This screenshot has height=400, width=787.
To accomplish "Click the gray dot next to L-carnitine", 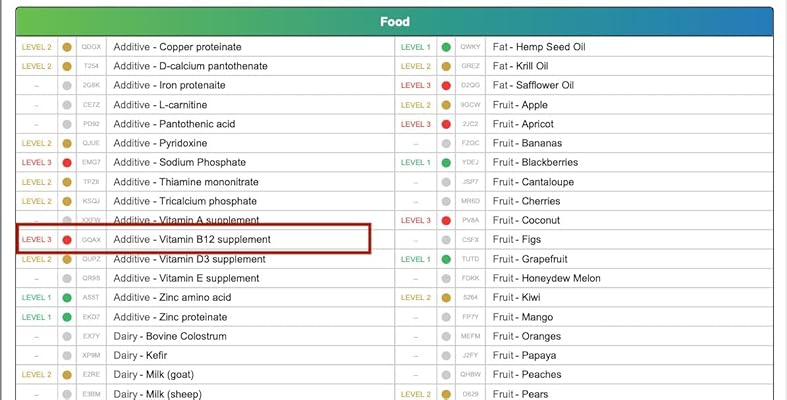I will click(x=67, y=105).
